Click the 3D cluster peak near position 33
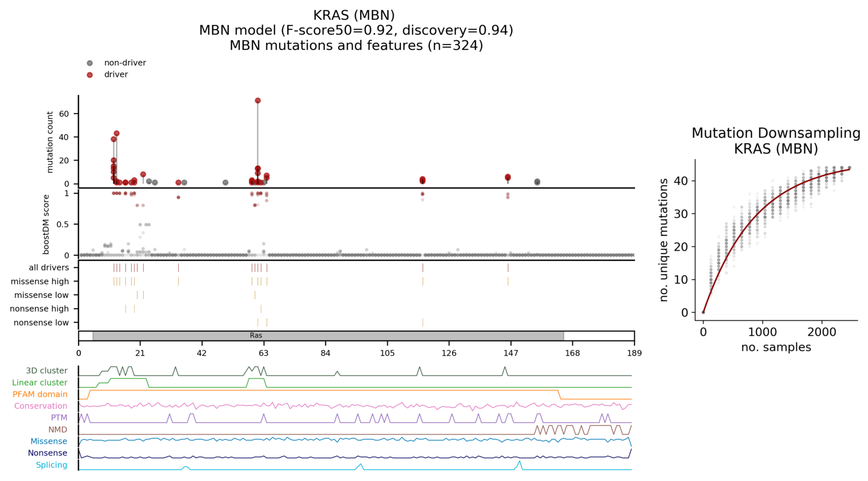The image size is (868, 481). click(x=176, y=368)
